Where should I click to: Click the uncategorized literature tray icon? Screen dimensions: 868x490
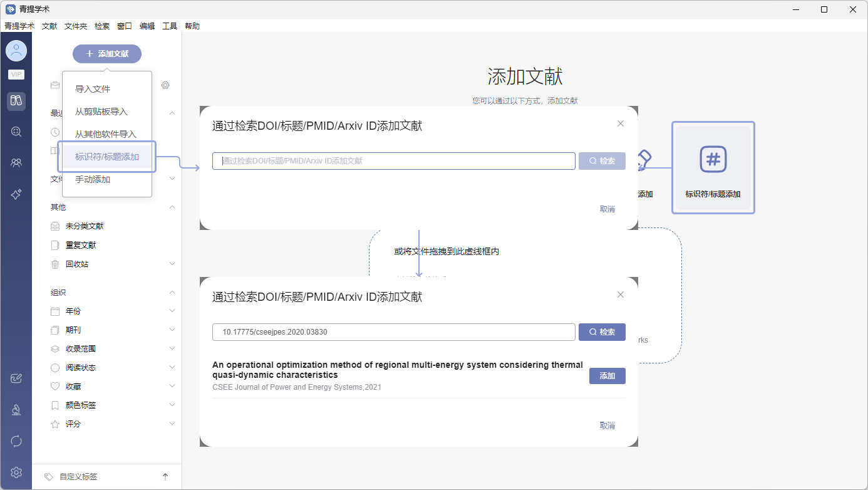click(55, 226)
